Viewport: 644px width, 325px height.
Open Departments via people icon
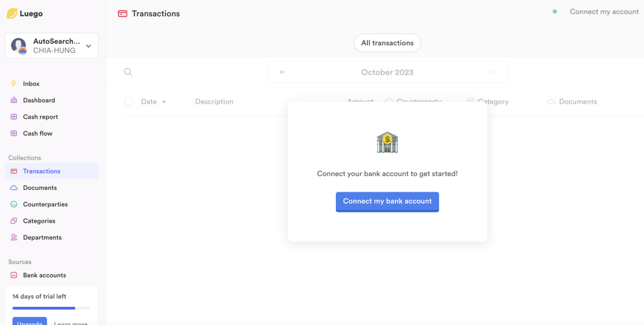click(x=14, y=237)
